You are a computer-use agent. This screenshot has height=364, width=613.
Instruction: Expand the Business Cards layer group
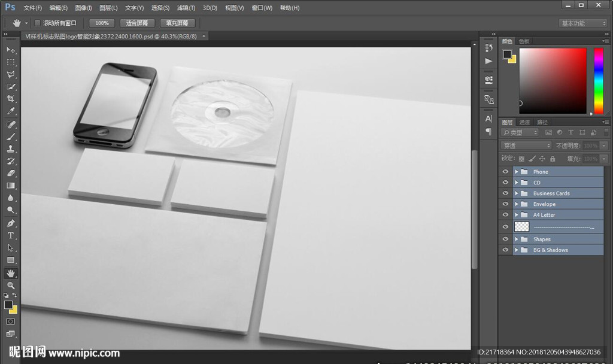click(x=516, y=193)
